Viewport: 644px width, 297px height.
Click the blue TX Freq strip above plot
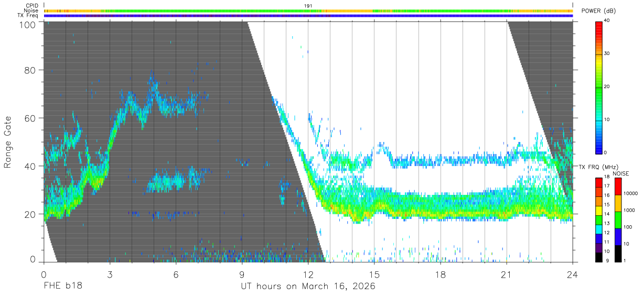point(308,16)
